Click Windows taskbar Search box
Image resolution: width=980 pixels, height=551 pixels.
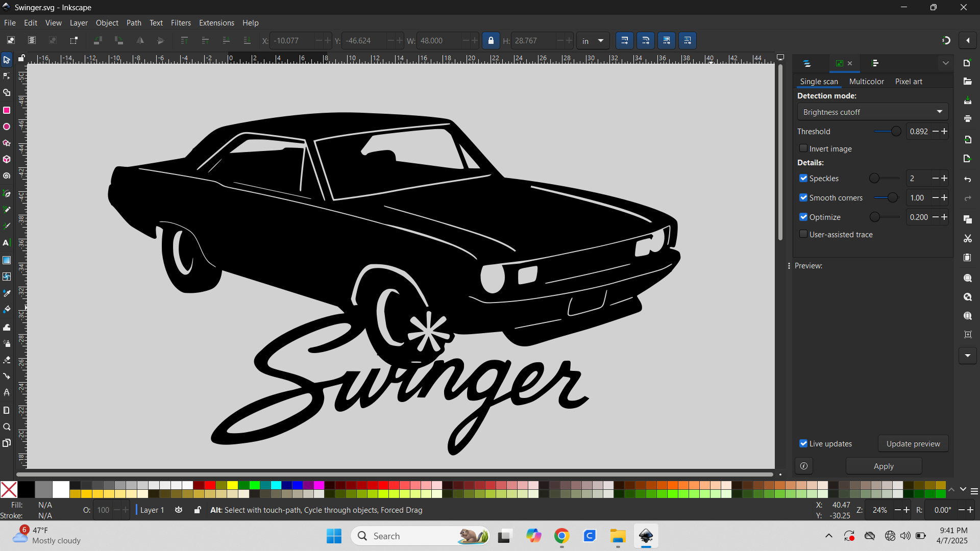(420, 536)
